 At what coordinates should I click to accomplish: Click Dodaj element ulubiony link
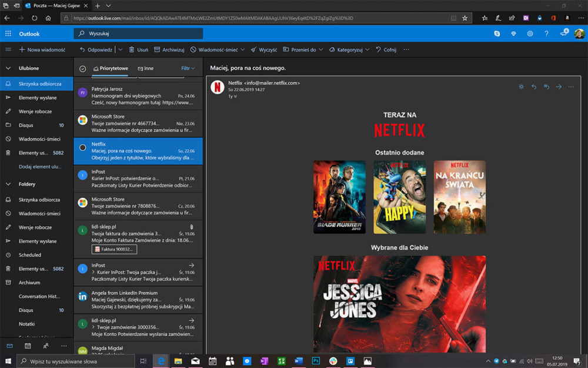tap(40, 167)
